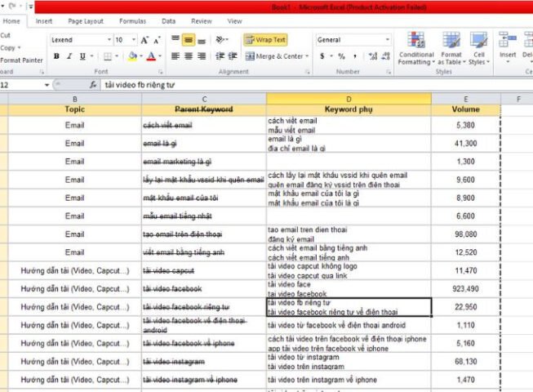Screen dimensions: 533x392
Task: Select the Volume cell 923,490
Action: point(466,288)
